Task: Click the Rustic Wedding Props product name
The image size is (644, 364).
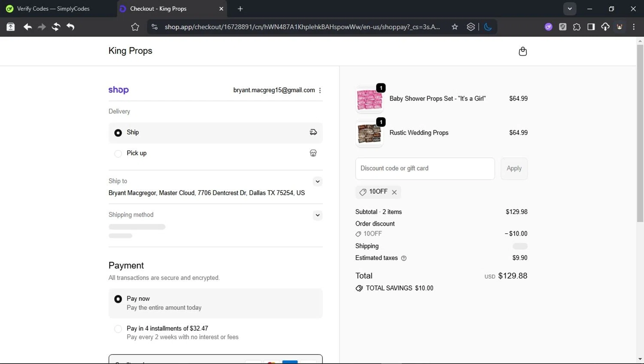Action: click(419, 133)
